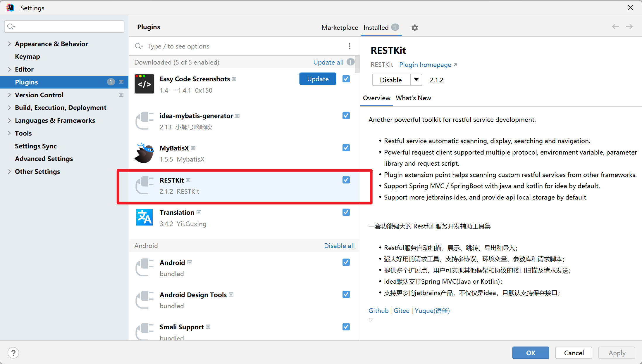Click the plugin list scrollbar thumb
Screen dimensions: 642x364
[x=357, y=65]
